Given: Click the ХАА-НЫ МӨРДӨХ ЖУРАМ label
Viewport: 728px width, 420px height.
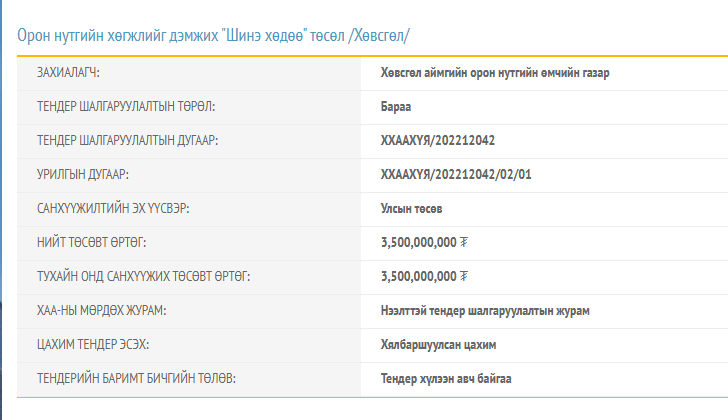Looking at the screenshot, I should 101,311.
